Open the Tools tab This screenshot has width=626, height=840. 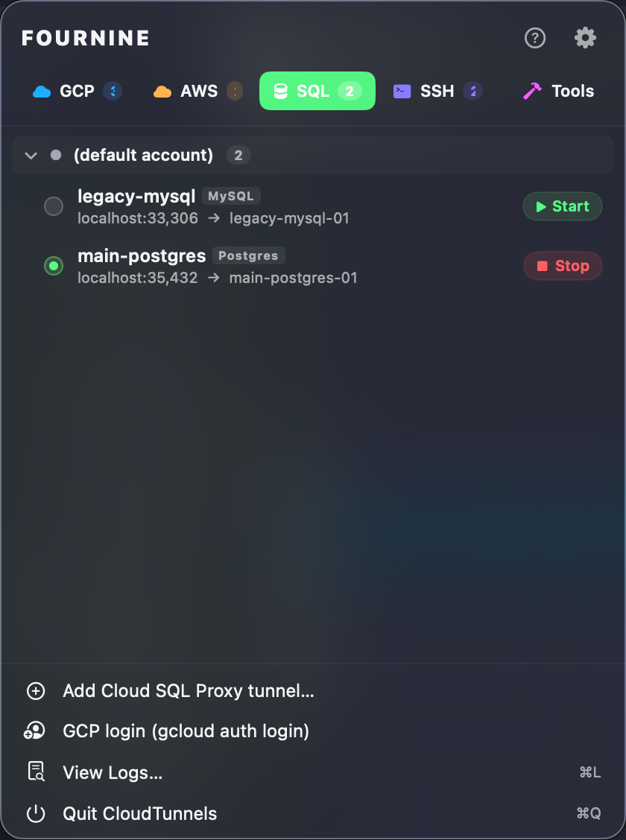[558, 92]
